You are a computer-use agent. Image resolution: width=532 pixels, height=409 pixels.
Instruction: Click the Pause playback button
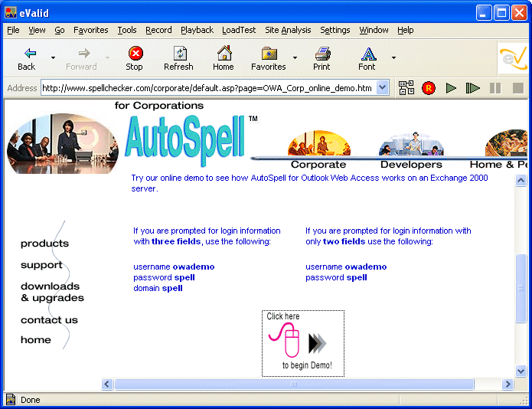coord(495,88)
